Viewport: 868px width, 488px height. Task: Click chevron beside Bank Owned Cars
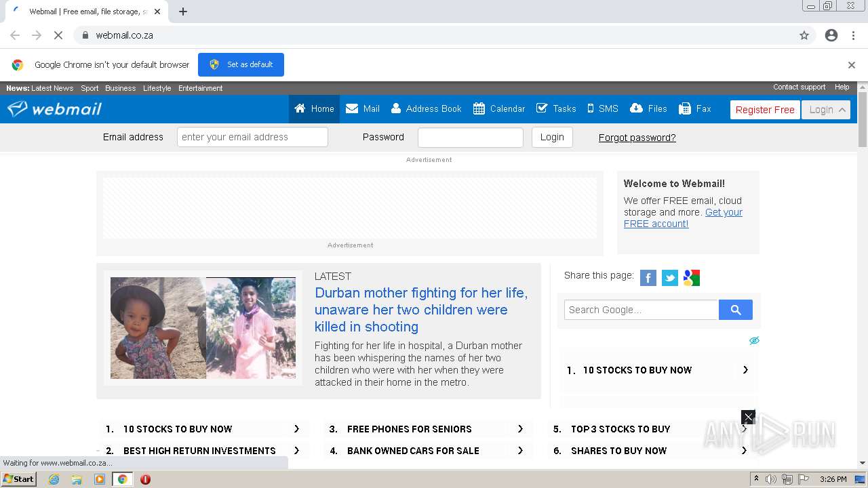(520, 451)
